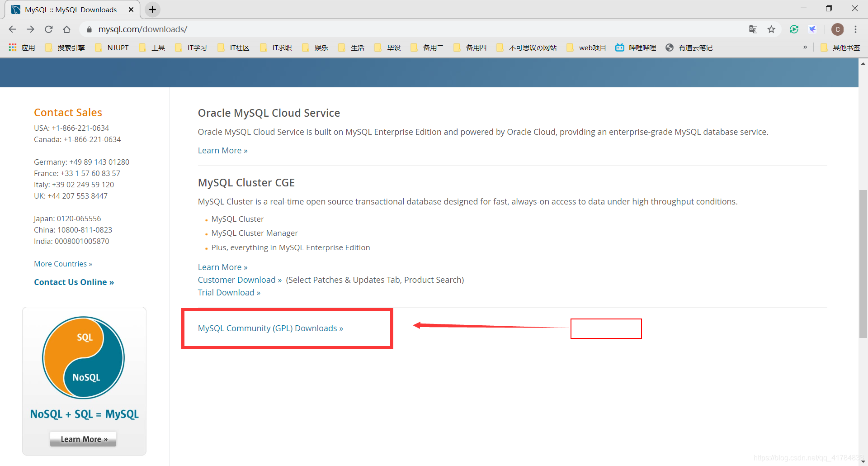Viewport: 868px width, 466px height.
Task: Open the 哔哩哔哩 bookmark
Action: [x=636, y=48]
